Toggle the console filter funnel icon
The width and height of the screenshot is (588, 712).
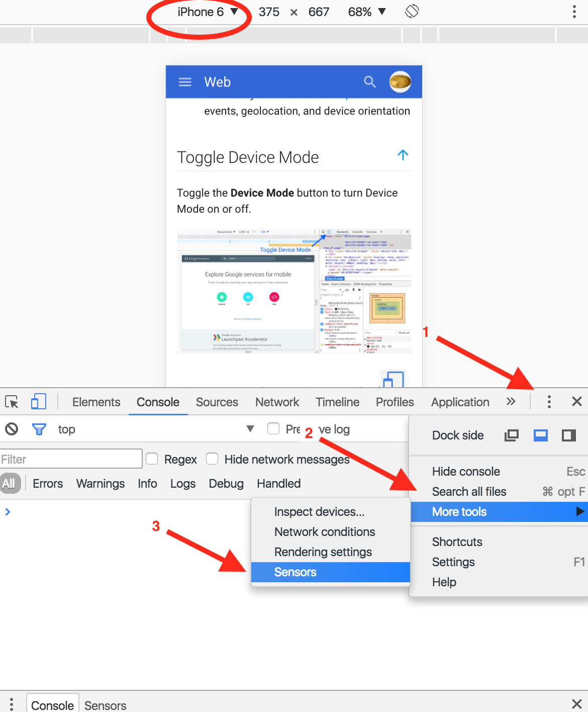[39, 429]
